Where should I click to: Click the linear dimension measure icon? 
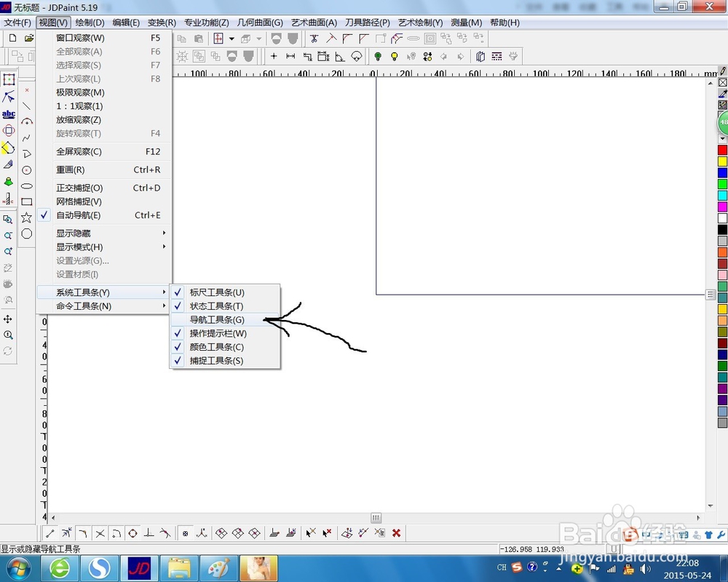[290, 57]
